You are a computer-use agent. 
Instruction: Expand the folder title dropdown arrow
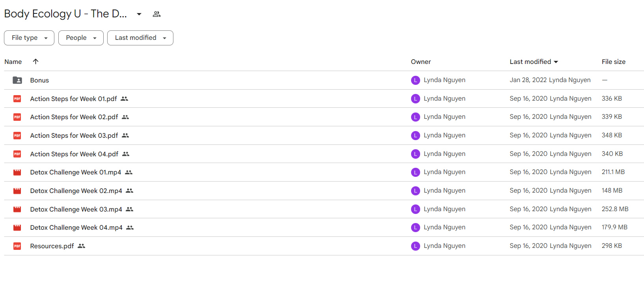pos(139,14)
